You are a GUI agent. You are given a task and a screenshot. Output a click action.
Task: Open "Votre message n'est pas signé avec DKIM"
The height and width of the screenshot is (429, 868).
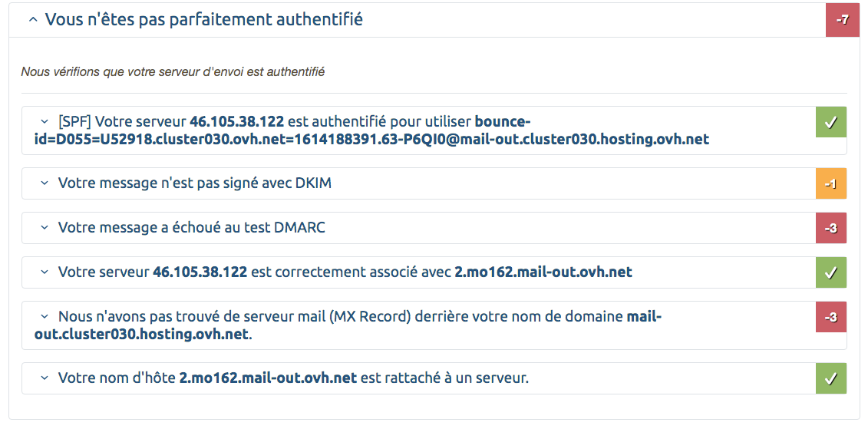(x=195, y=183)
